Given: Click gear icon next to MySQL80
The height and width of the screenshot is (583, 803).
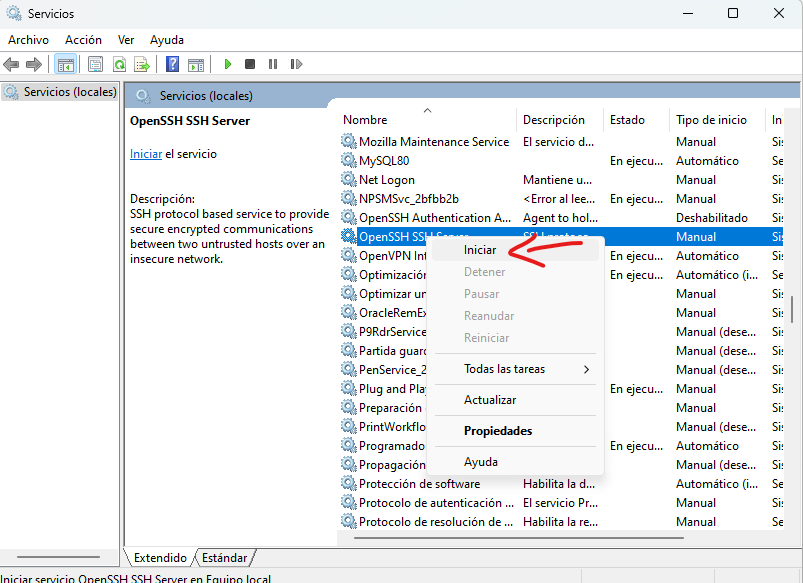Looking at the screenshot, I should point(349,160).
